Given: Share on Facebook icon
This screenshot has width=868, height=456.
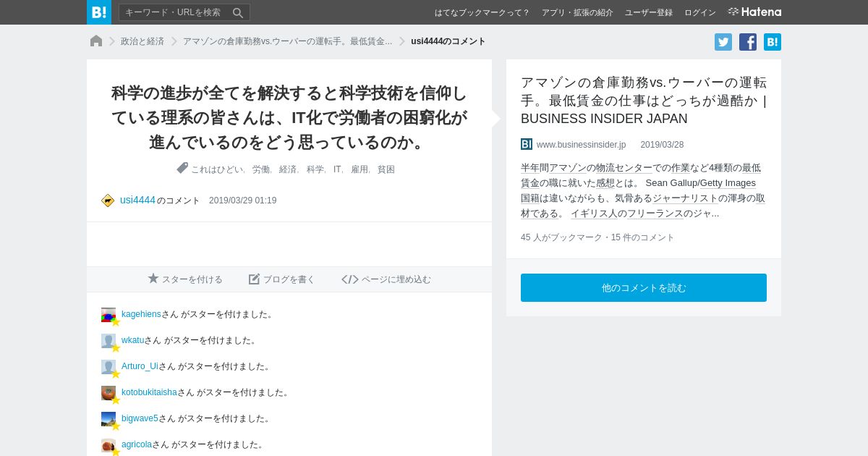Looking at the screenshot, I should [748, 42].
